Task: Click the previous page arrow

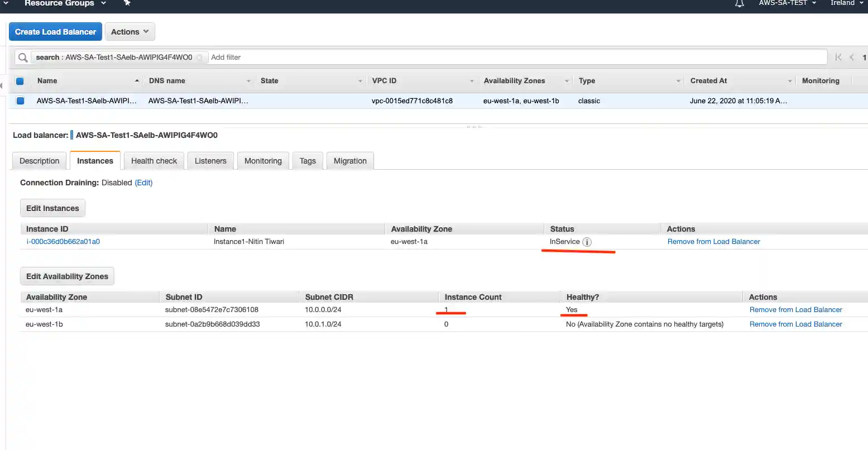Action: tap(852, 57)
